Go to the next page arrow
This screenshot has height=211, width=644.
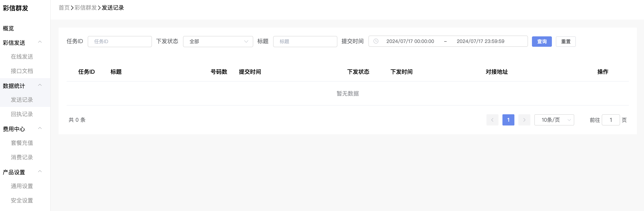tap(524, 120)
